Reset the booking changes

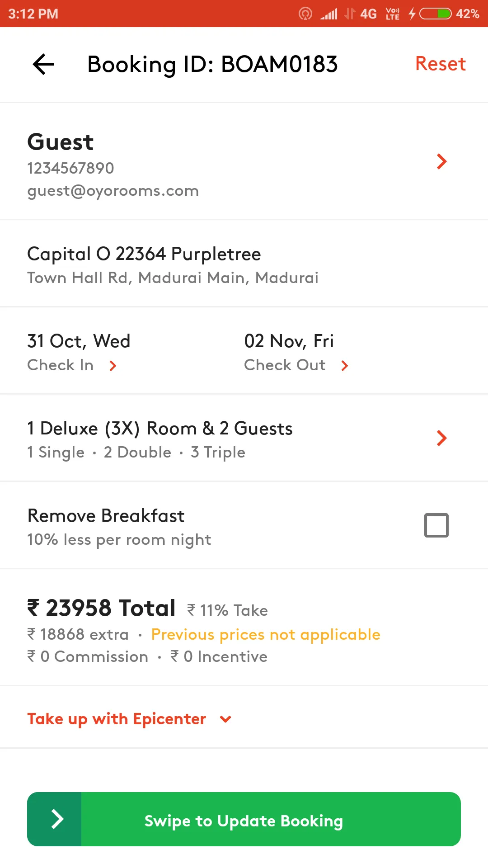[441, 64]
